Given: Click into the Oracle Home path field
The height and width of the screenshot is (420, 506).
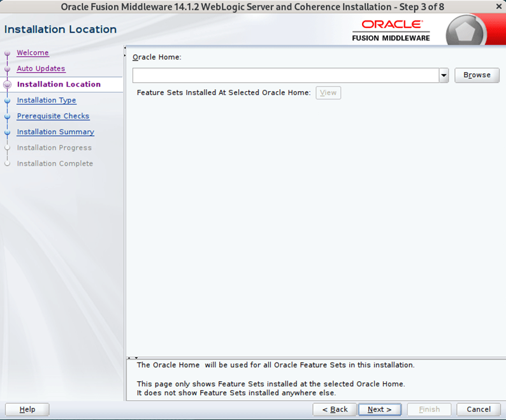Looking at the screenshot, I should [x=286, y=75].
